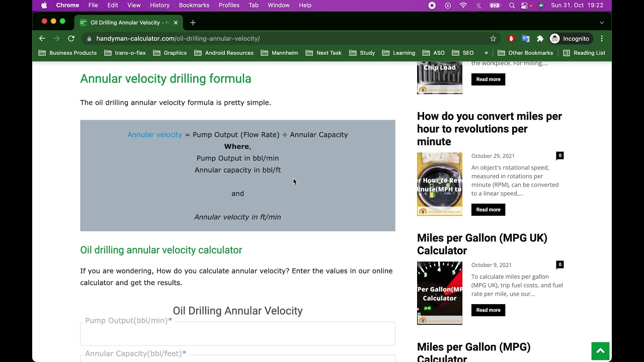Click the Chip Load article thumbnail
Image resolution: width=644 pixels, height=362 pixels.
[x=440, y=78]
